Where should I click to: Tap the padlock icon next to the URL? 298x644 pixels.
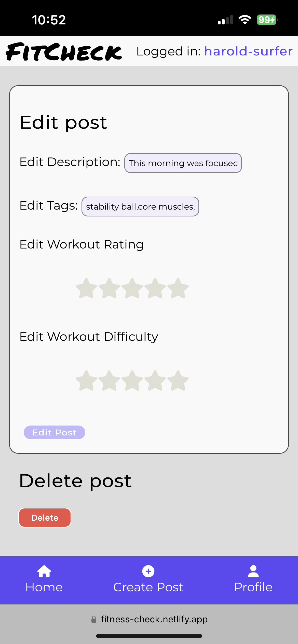(94, 619)
